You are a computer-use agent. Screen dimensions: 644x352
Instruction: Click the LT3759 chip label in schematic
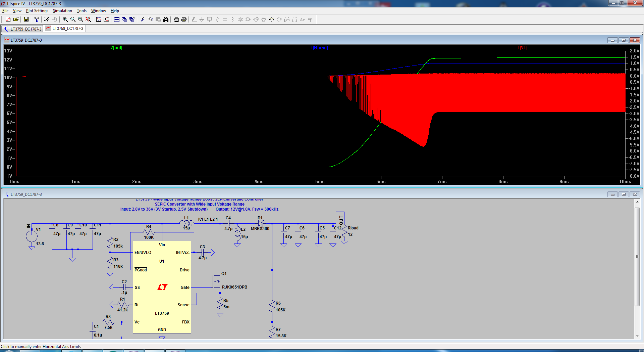pos(162,313)
